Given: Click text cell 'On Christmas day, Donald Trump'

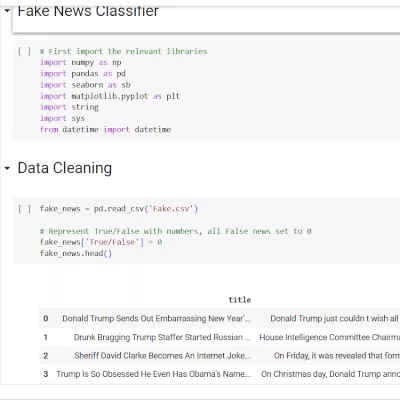Looking at the screenshot, I should click(x=330, y=374).
